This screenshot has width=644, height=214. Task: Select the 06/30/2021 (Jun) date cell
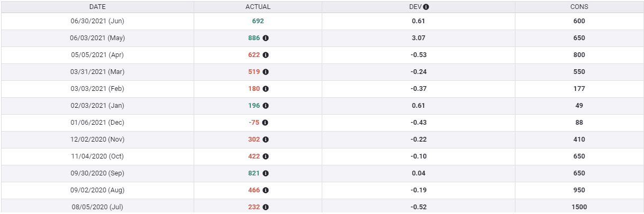tap(97, 21)
